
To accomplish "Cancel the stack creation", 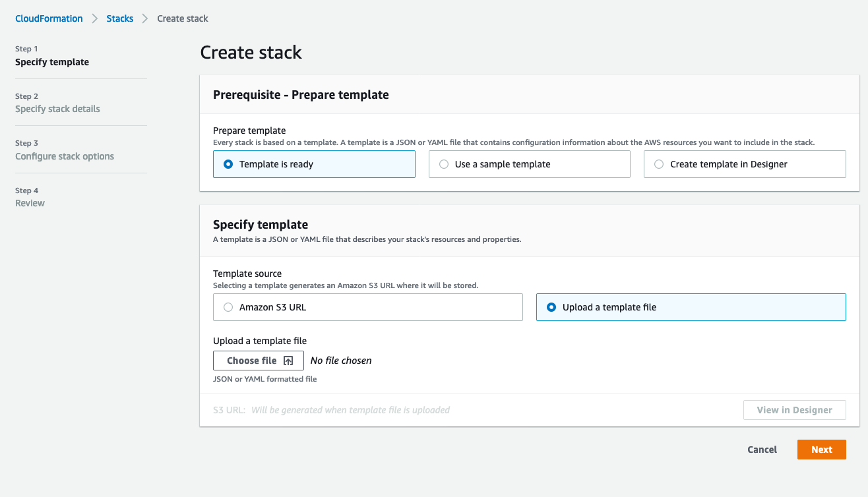I will (x=762, y=449).
